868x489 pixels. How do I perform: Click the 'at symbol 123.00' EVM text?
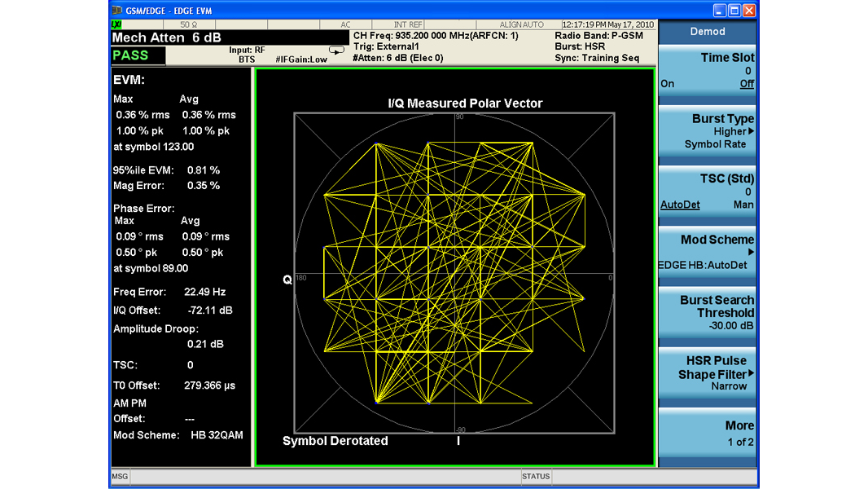[x=153, y=147]
